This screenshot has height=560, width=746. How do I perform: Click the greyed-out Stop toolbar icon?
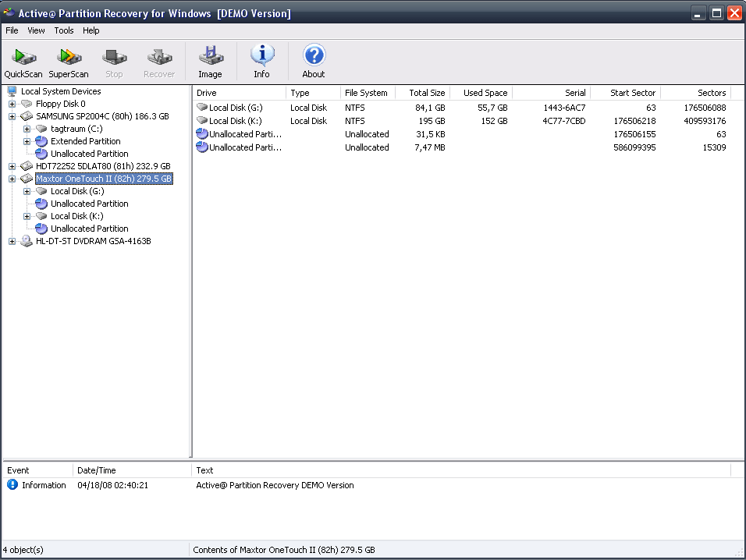coord(114,57)
